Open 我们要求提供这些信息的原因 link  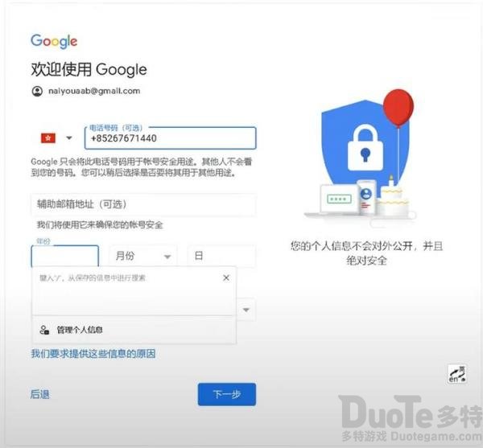[93, 354]
